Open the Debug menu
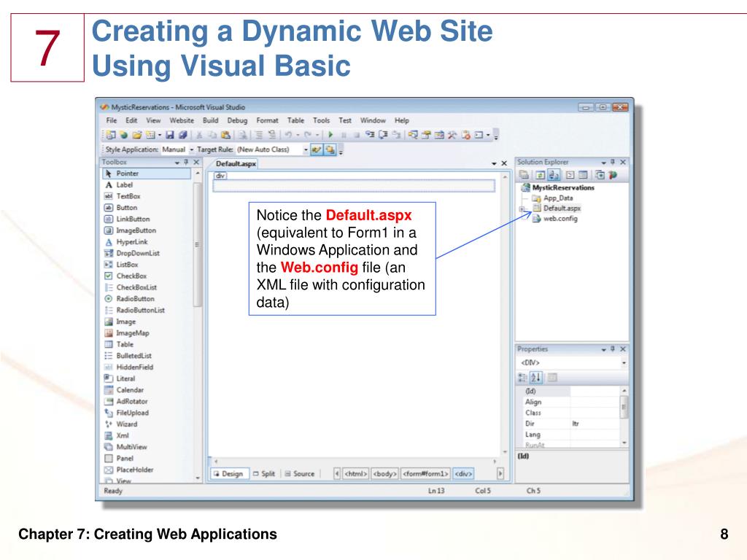The image size is (747, 560). click(x=237, y=120)
